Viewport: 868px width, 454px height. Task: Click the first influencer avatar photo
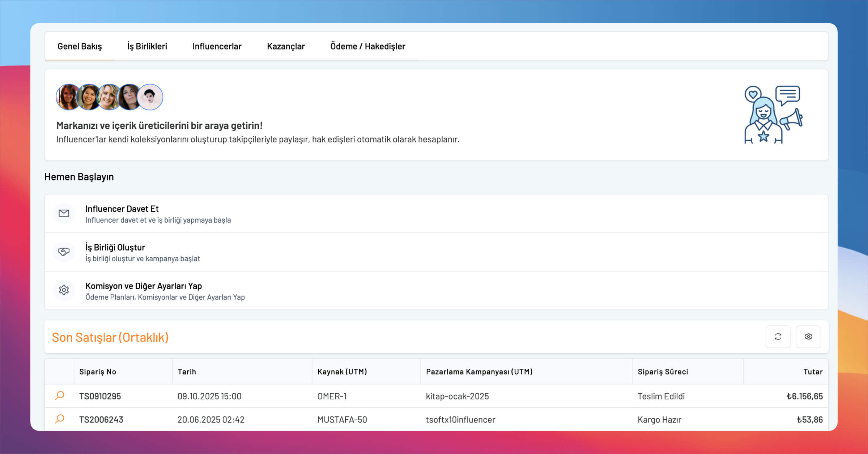click(67, 97)
